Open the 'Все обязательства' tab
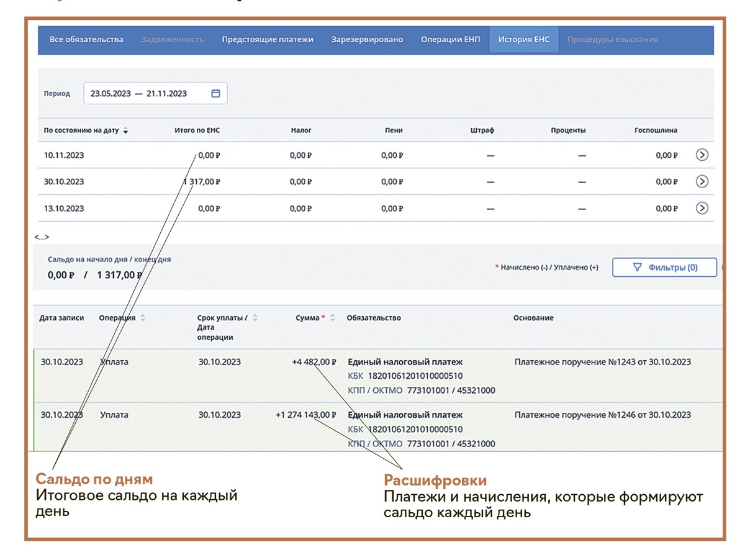Image resolution: width=745 pixels, height=560 pixels. [x=86, y=39]
